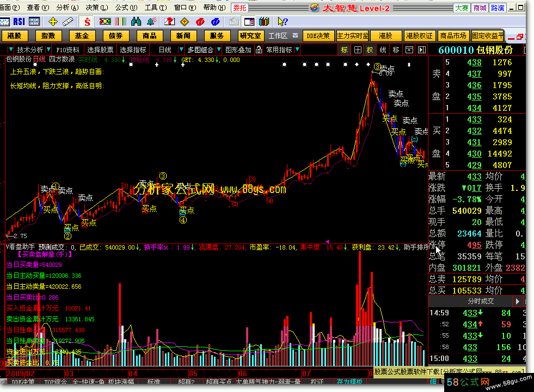Toggle the 权 adjustment button

point(370,50)
